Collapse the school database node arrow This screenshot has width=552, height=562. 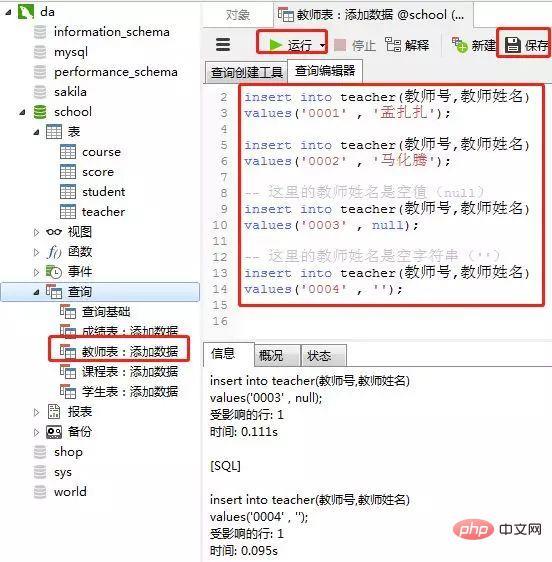[22, 112]
